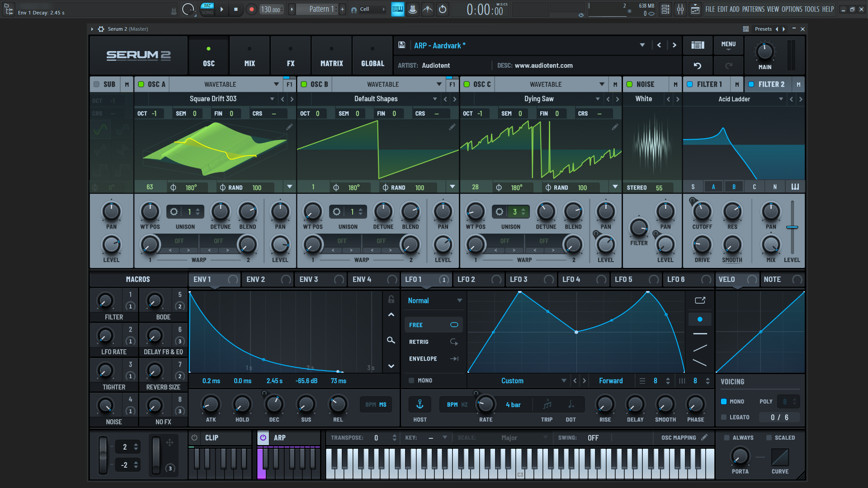Click the OSC MAPPING pencil icon
The height and width of the screenshot is (488, 868).
[704, 437]
